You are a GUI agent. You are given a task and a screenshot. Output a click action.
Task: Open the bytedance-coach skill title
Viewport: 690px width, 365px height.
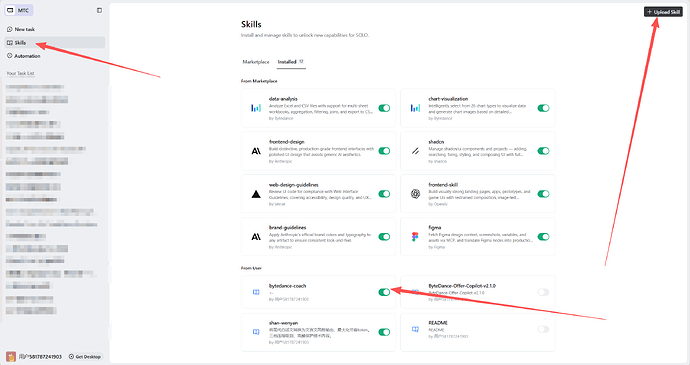pyautogui.click(x=287, y=286)
